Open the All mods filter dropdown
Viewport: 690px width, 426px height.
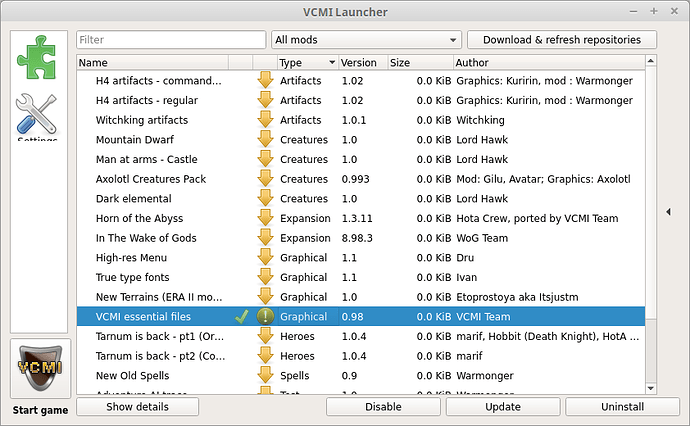point(366,40)
